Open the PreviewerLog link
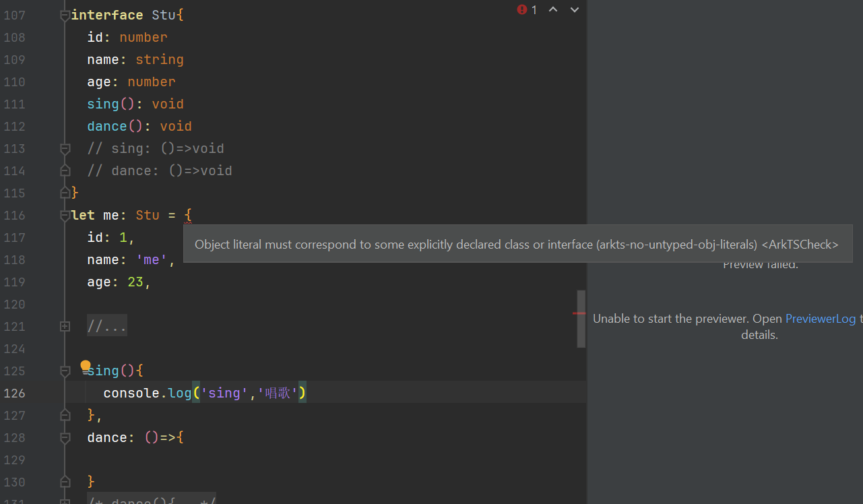Screen dimensions: 863x504 (x=821, y=319)
